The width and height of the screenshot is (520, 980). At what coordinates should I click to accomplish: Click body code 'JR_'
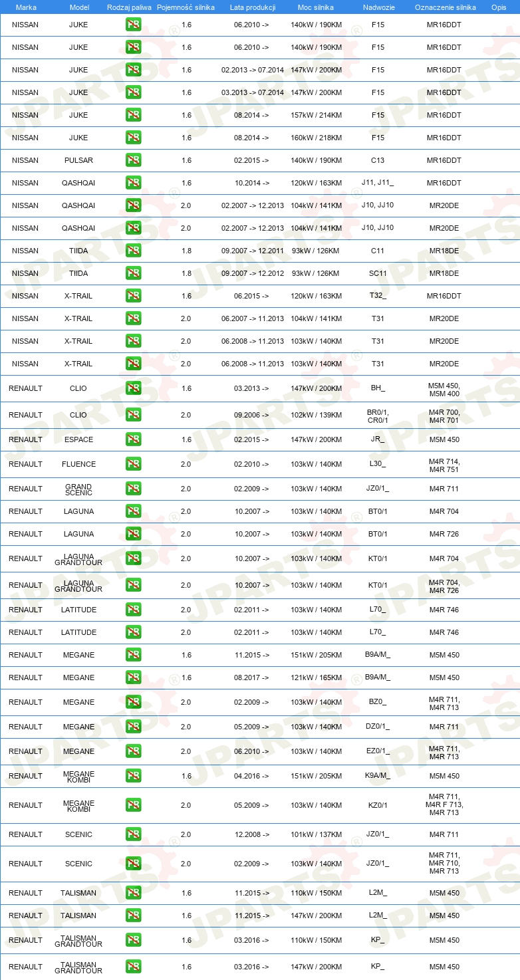tap(378, 439)
